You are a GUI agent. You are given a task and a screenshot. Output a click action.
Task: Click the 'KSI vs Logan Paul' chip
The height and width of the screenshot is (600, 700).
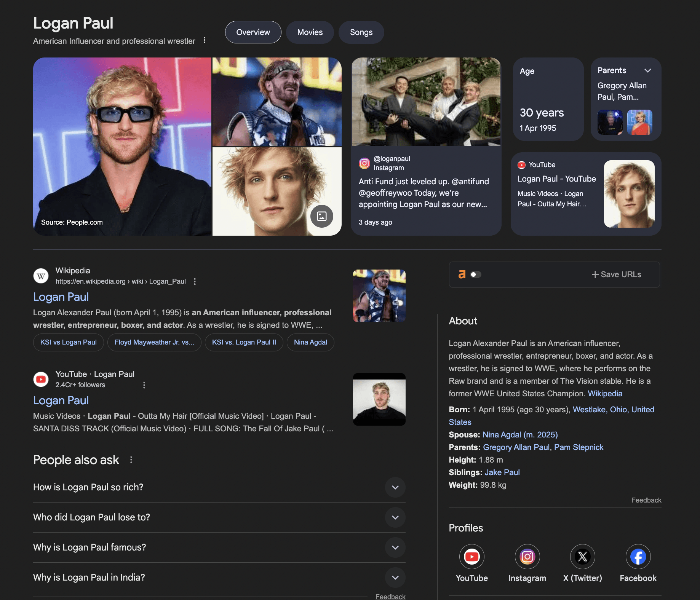(69, 342)
